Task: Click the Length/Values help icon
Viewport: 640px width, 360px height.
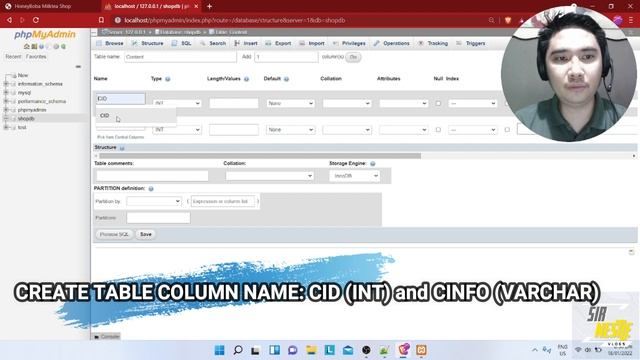Action: pos(247,79)
